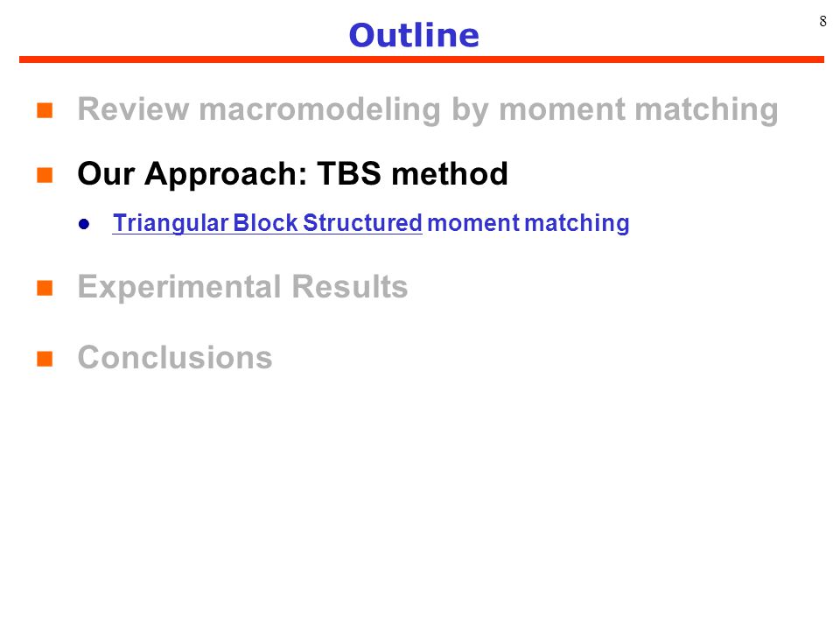Click the orange square bullet beside Review macromodeling
840x630 pixels.
point(45,110)
